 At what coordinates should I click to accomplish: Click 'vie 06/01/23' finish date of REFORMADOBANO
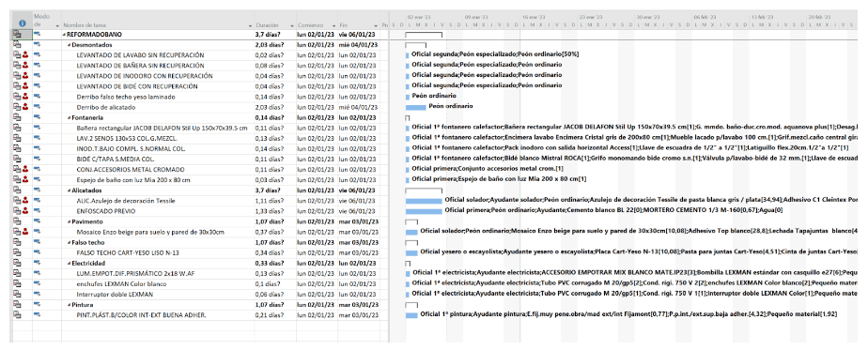tap(358, 35)
